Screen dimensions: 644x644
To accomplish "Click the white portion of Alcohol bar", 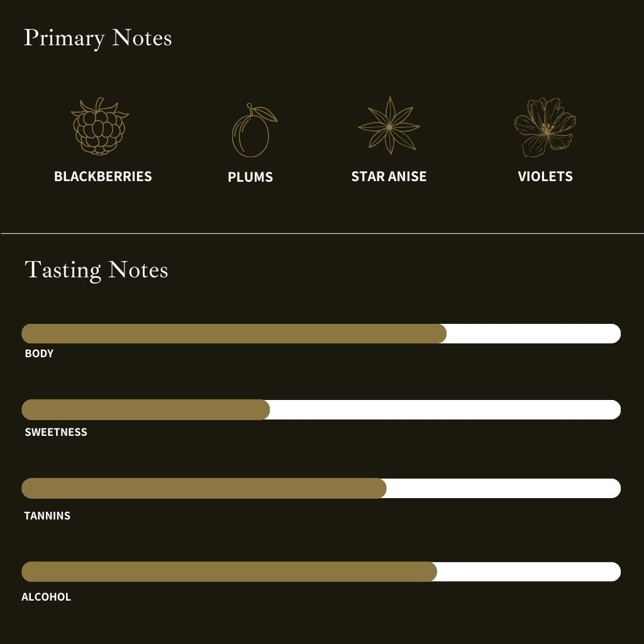I will 529,572.
